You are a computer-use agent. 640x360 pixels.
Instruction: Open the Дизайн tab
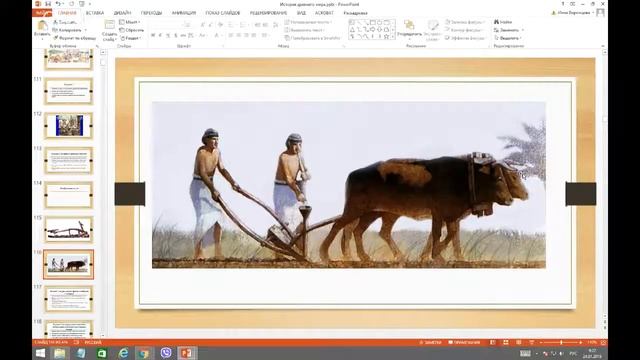[x=122, y=13]
